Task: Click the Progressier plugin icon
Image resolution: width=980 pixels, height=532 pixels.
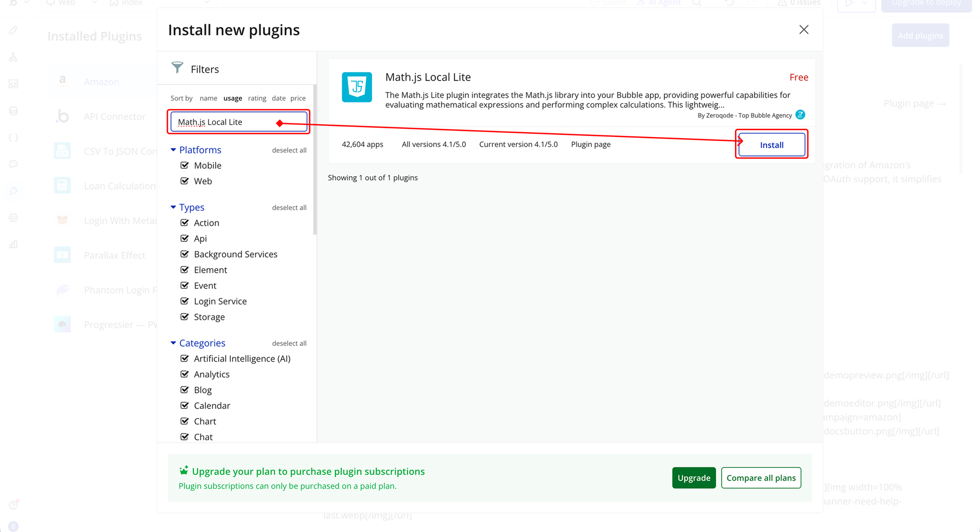Action: pos(62,325)
